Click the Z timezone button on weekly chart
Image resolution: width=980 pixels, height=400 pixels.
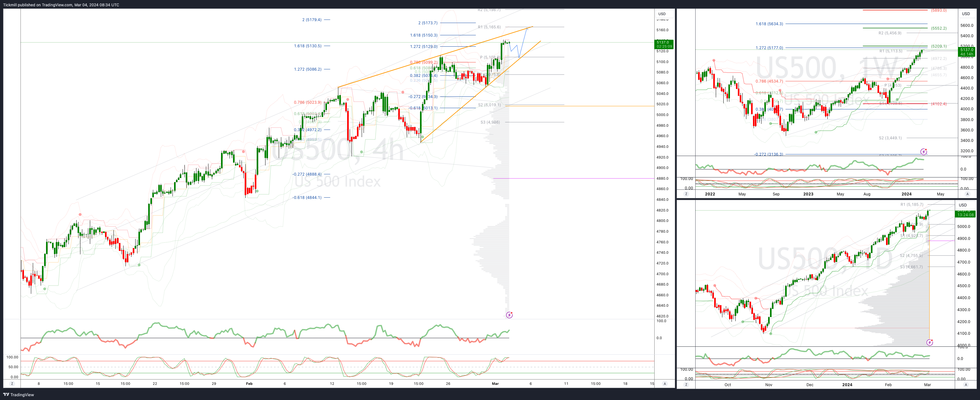686,194
